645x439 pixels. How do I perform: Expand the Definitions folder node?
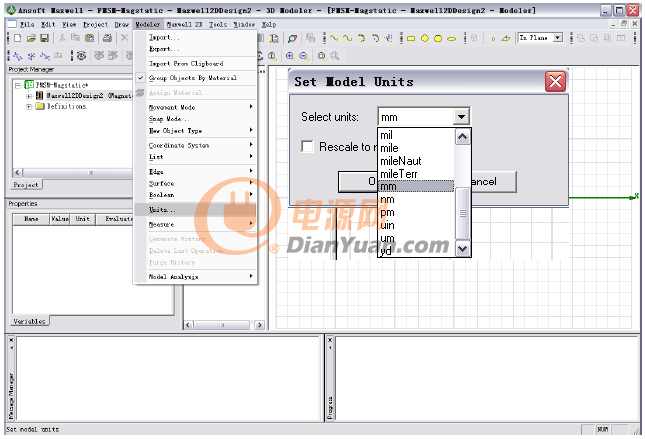tap(29, 107)
